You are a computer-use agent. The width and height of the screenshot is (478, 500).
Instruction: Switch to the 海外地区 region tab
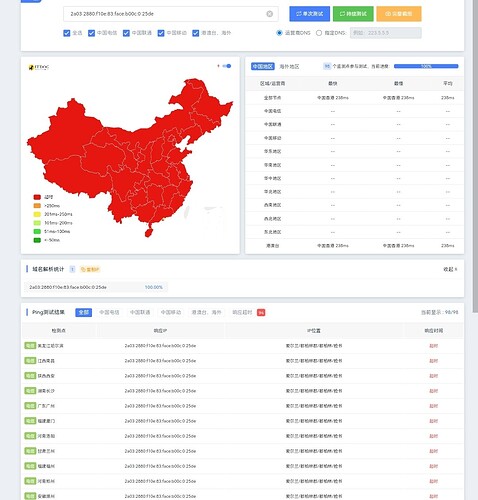[289, 66]
